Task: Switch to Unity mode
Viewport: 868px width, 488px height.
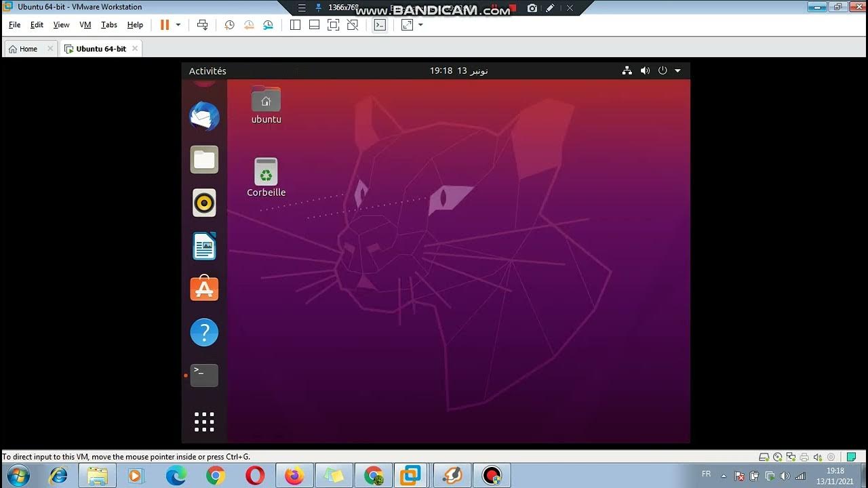Action: click(352, 25)
